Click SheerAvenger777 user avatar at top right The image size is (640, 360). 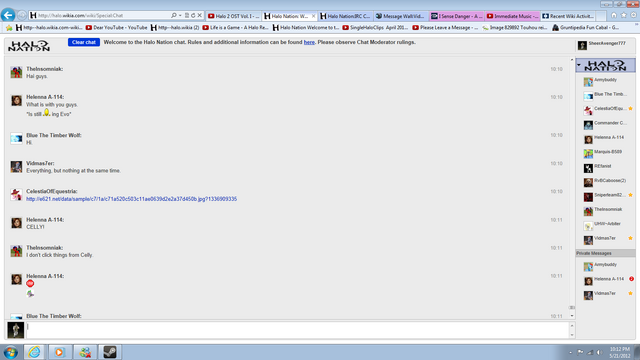(x=582, y=45)
